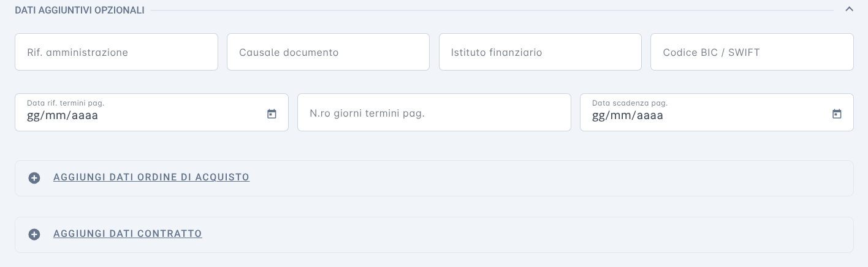This screenshot has width=868, height=267.
Task: Click empty area of ordine di acquisto panel
Action: tap(552, 178)
